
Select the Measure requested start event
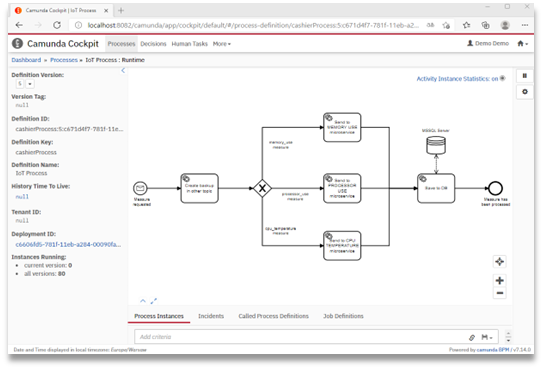[140, 188]
